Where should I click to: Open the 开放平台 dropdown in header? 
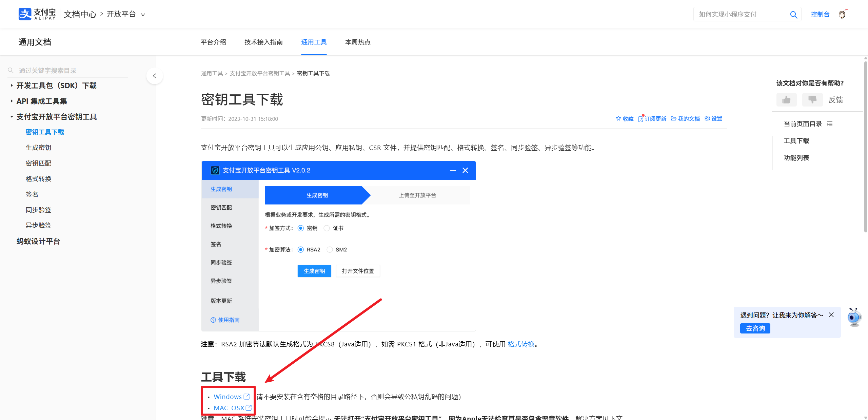143,15
